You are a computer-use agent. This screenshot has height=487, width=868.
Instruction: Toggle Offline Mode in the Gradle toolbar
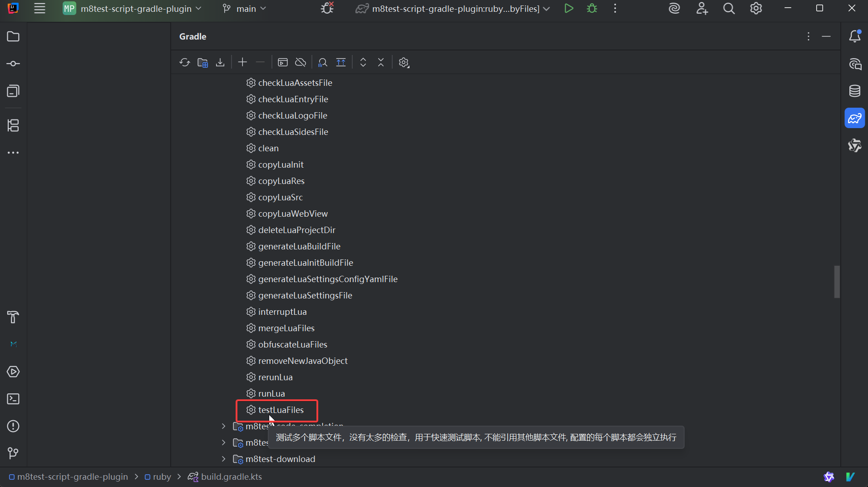[x=301, y=62]
